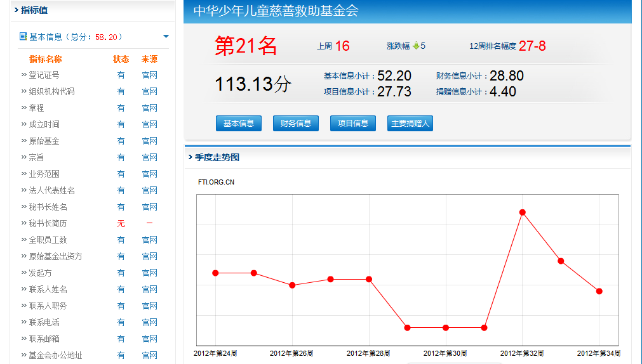Click the 有 status for 全职员工数
The height and width of the screenshot is (364, 642).
coord(121,240)
